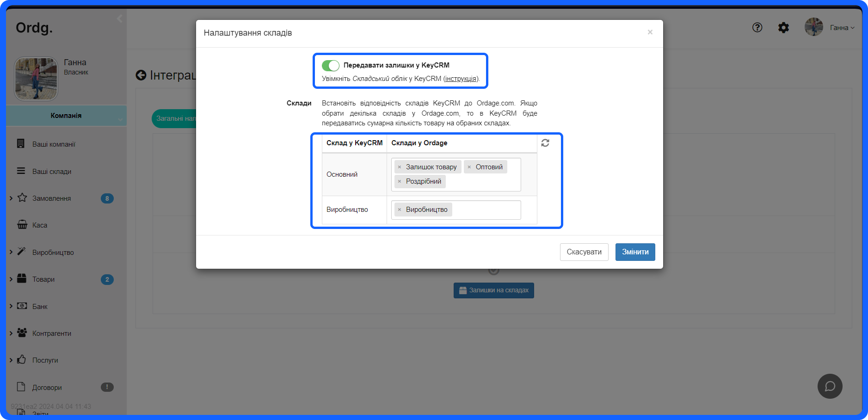Image resolution: width=868 pixels, height=420 pixels.
Task: Close the warehouse settings dialog
Action: tap(650, 32)
